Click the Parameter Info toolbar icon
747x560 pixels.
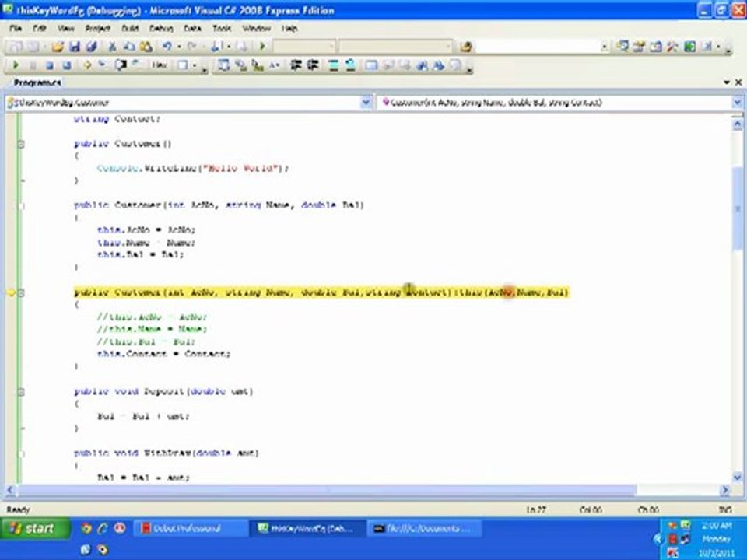click(240, 65)
